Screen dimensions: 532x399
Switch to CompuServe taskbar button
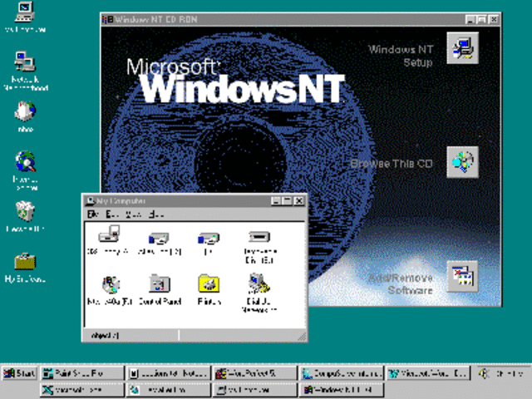pyautogui.click(x=342, y=373)
